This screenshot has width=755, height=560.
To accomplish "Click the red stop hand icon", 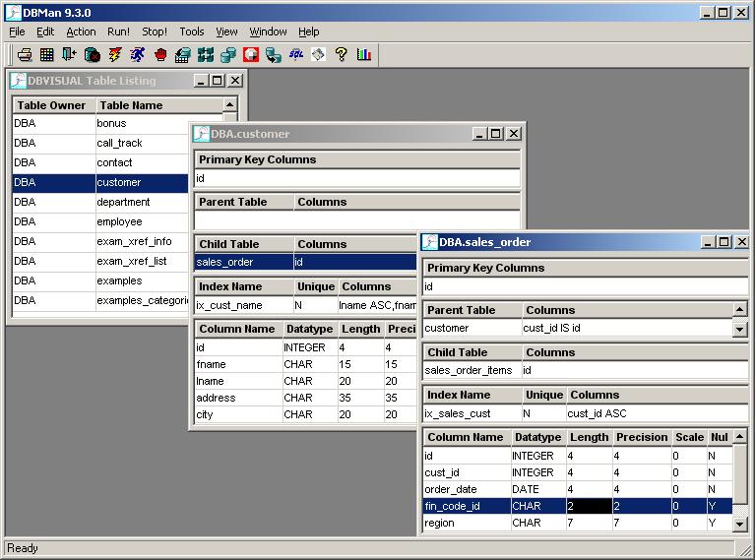I will pyautogui.click(x=159, y=55).
